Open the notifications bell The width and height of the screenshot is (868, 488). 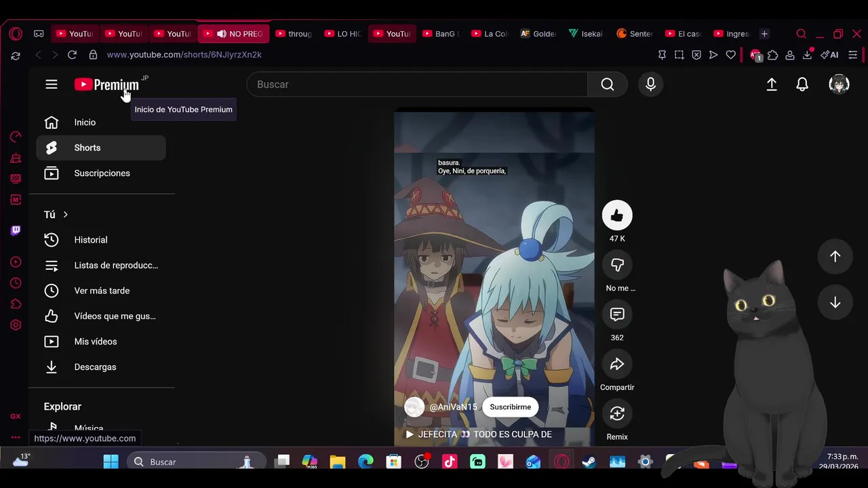tap(802, 84)
